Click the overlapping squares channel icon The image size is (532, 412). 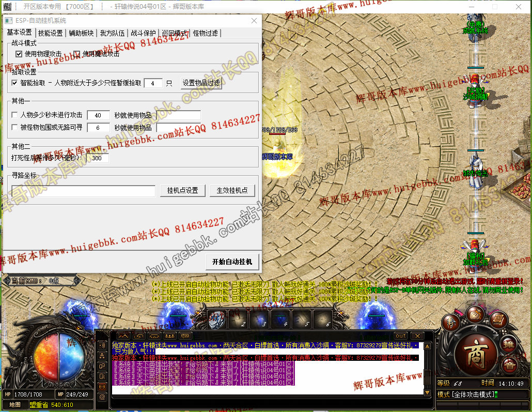102,366
